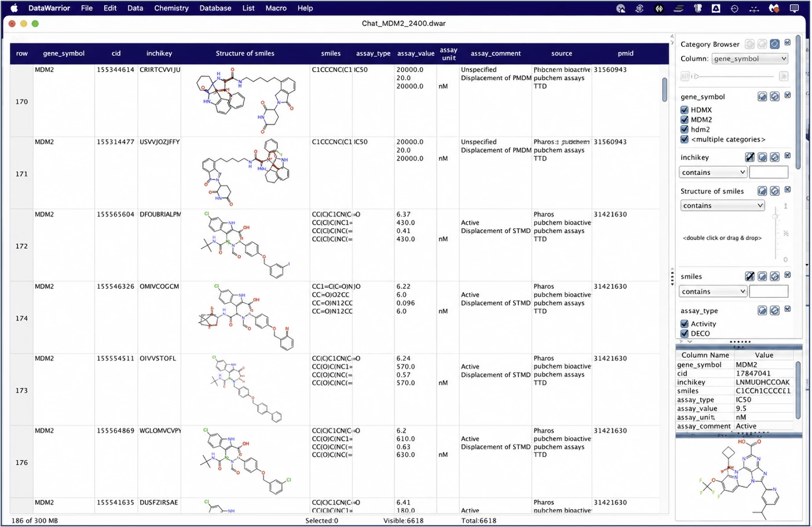This screenshot has width=812, height=527.
Task: Click the assay_value column header
Action: coord(415,53)
